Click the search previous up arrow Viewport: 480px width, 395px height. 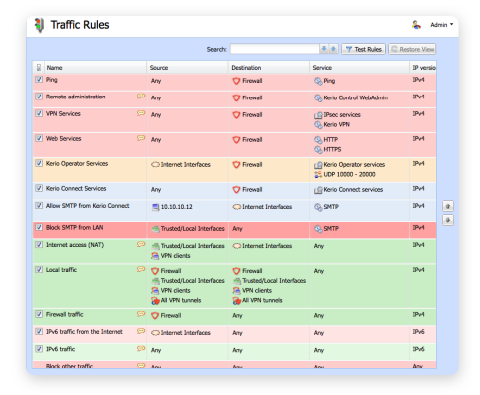333,49
